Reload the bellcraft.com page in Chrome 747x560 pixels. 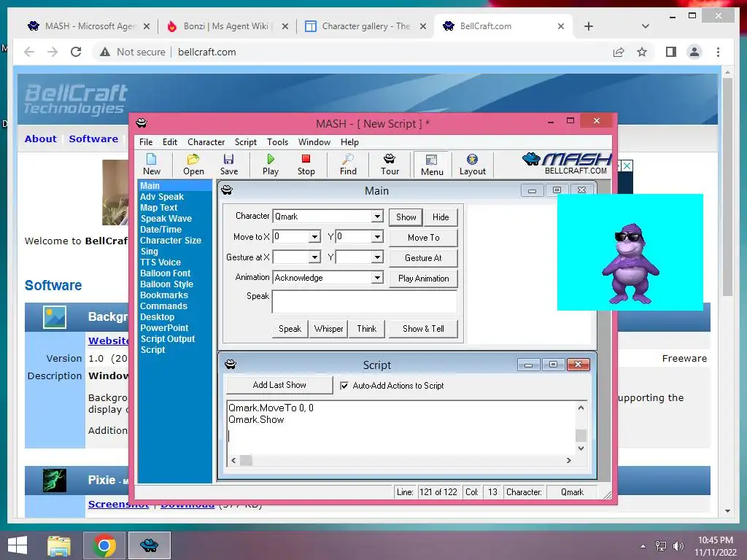(76, 52)
